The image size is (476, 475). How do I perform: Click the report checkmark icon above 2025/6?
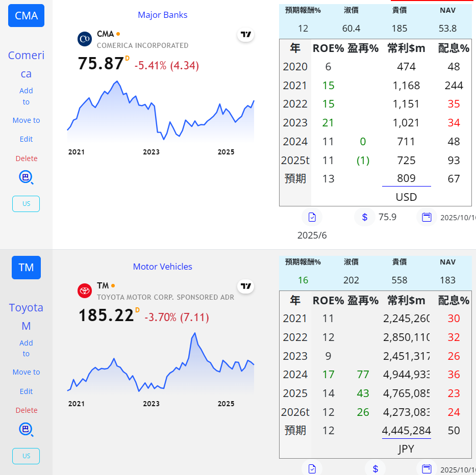[312, 217]
